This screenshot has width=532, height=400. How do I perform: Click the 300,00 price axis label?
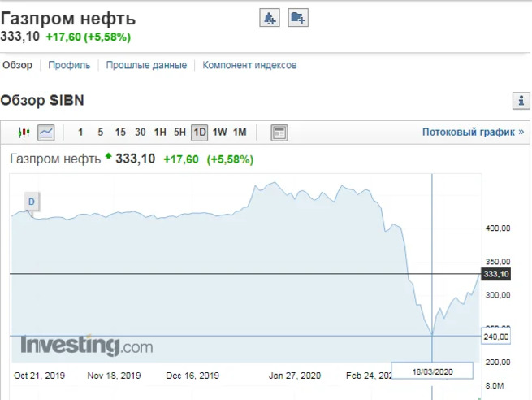(x=498, y=295)
